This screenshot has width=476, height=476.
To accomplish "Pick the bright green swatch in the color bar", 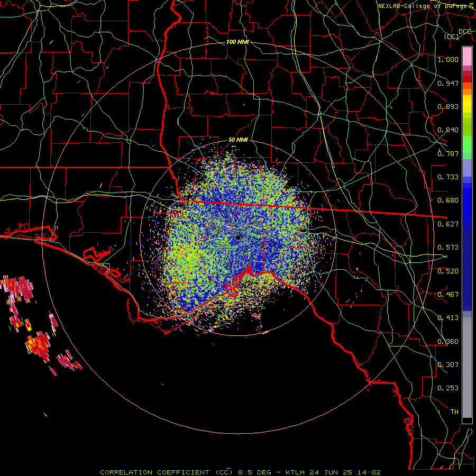I will pos(467,144).
